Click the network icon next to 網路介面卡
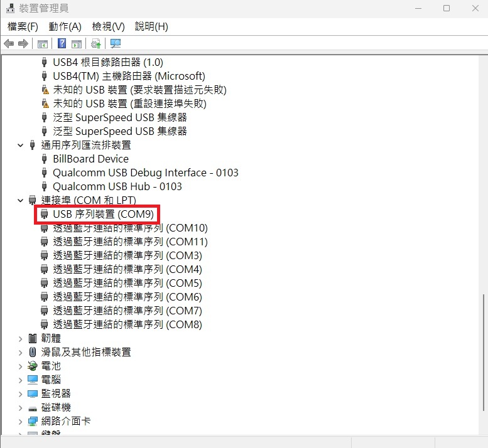Image resolution: width=488 pixels, height=448 pixels. click(33, 421)
